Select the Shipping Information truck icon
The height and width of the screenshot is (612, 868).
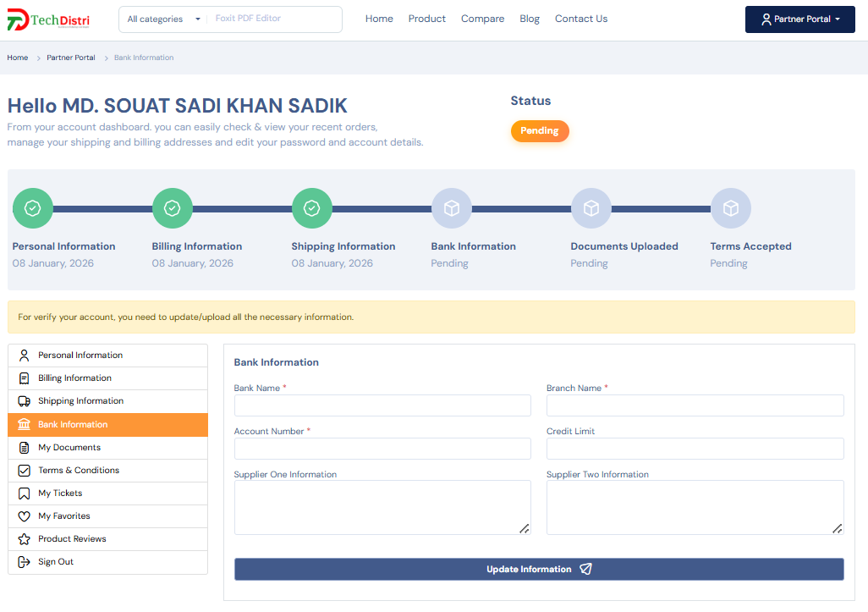tap(25, 400)
